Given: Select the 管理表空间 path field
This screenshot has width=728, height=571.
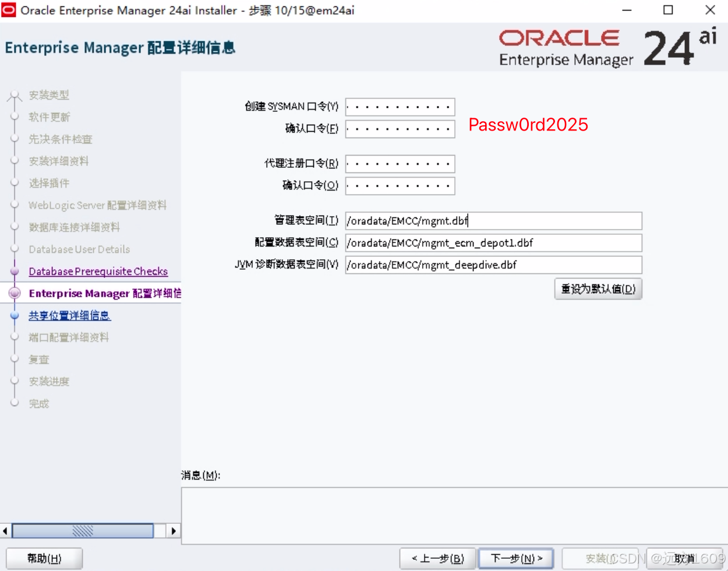Looking at the screenshot, I should point(493,221).
